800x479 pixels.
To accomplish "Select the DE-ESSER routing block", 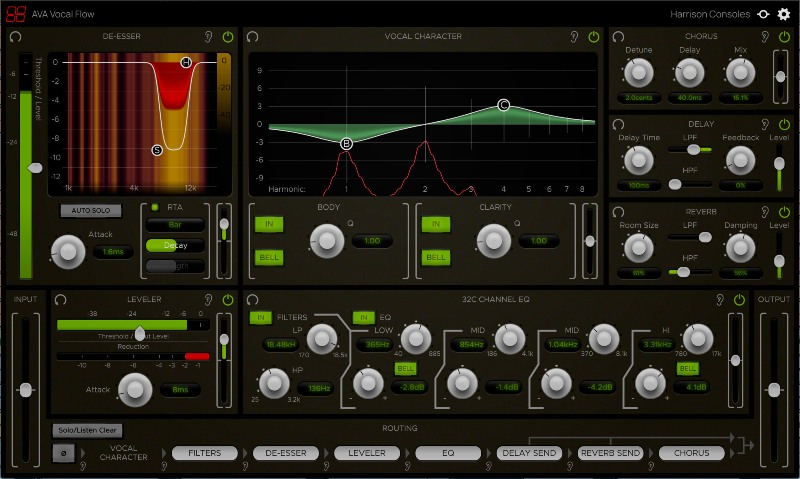I will tap(284, 453).
